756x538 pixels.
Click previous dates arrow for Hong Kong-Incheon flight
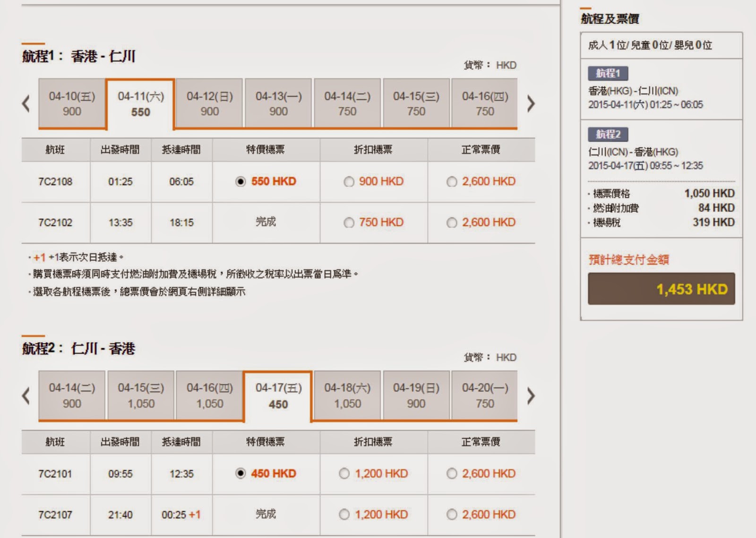pyautogui.click(x=26, y=103)
